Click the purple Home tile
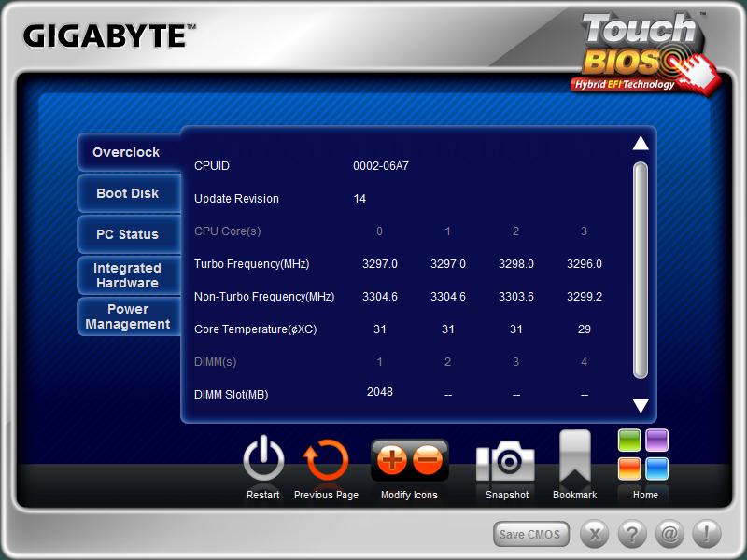 click(657, 440)
